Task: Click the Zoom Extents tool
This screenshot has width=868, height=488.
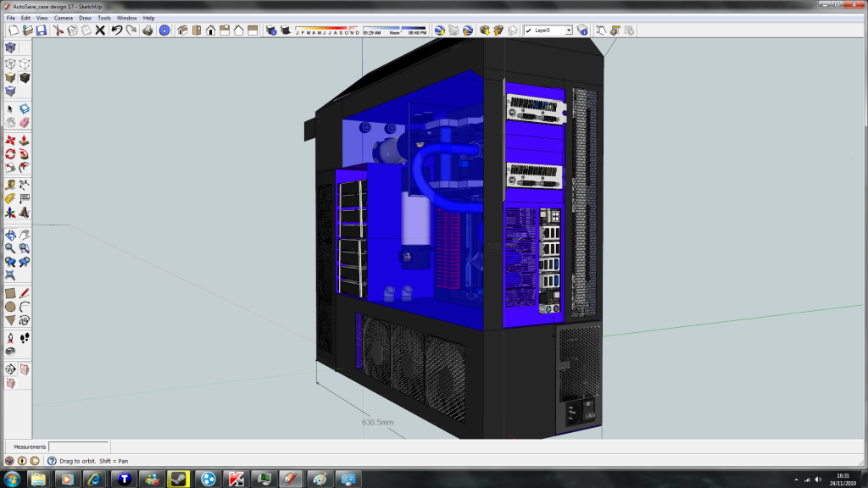Action: point(10,275)
